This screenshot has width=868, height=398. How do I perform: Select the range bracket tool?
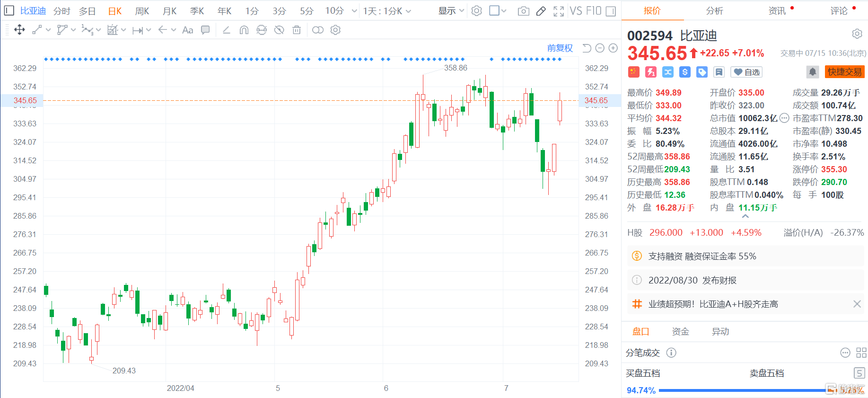(x=138, y=30)
